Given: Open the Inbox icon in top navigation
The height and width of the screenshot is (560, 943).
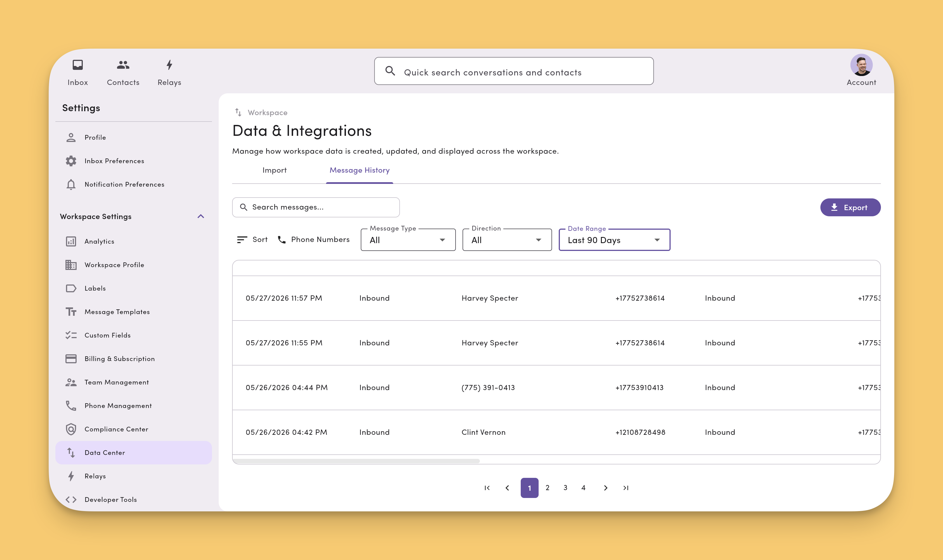Looking at the screenshot, I should [77, 65].
